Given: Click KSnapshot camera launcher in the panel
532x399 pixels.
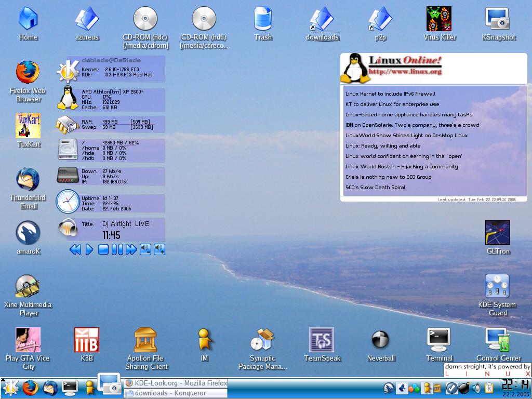Looking at the screenshot, I should tap(109, 384).
